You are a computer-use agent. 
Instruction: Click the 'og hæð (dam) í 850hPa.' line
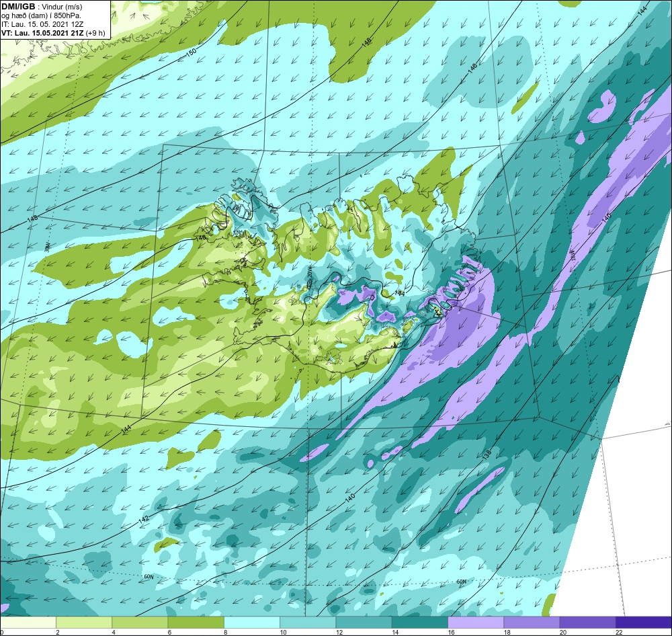point(42,16)
